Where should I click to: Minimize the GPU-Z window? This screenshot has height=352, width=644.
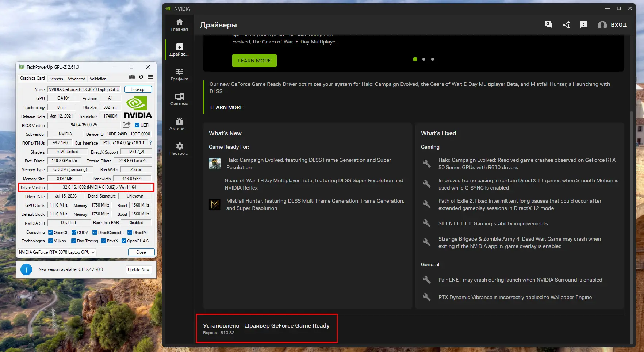click(x=115, y=67)
